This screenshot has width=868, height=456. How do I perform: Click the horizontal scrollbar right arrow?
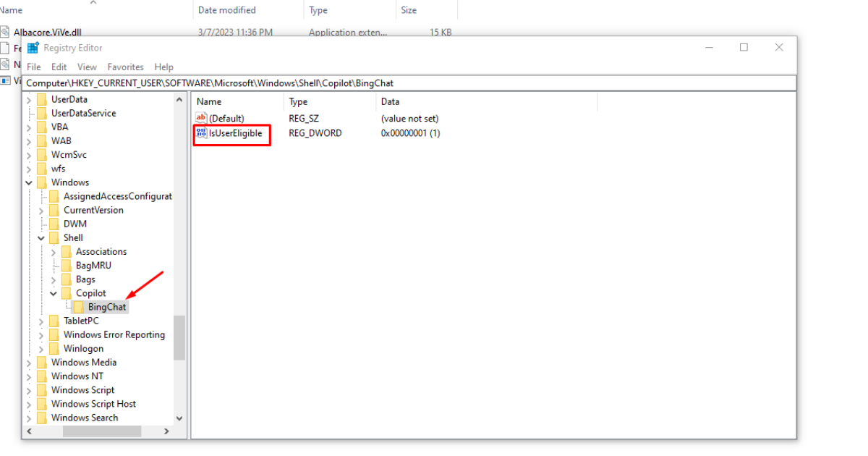pos(166,431)
